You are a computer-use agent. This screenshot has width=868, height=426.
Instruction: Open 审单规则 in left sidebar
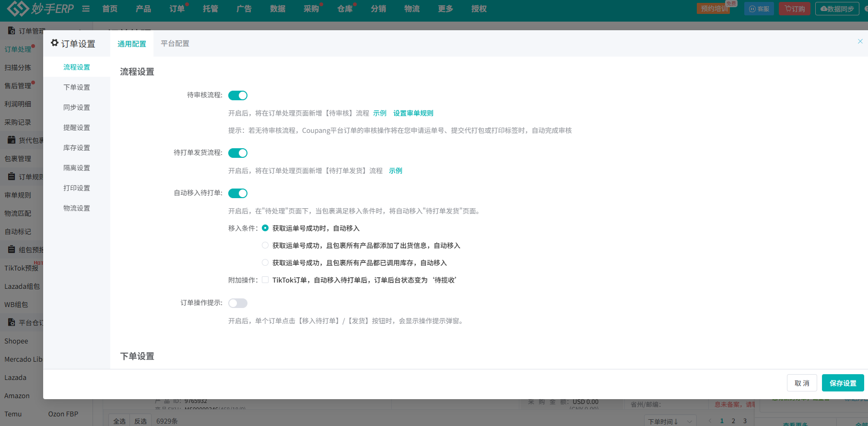click(x=18, y=195)
